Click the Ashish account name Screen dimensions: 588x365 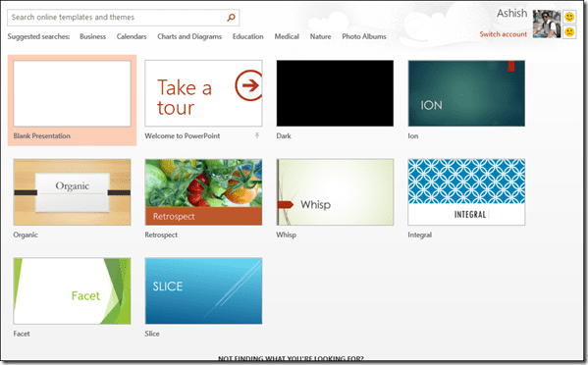tap(511, 13)
